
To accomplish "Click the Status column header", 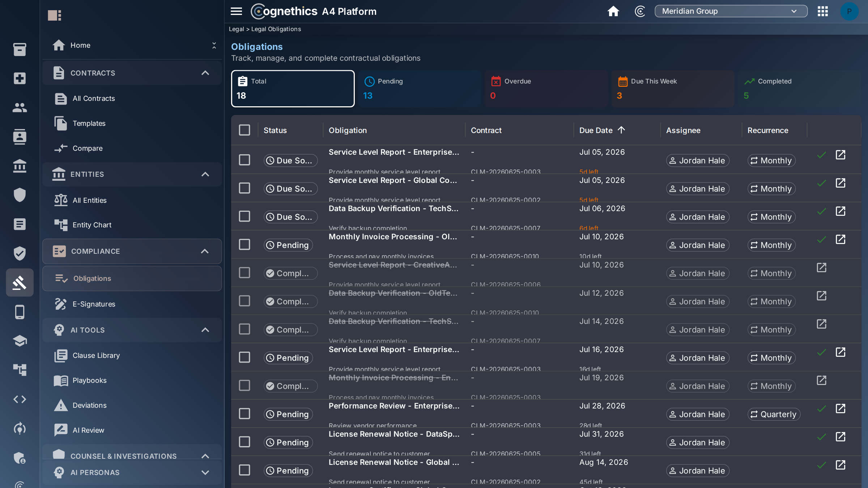I will point(275,130).
